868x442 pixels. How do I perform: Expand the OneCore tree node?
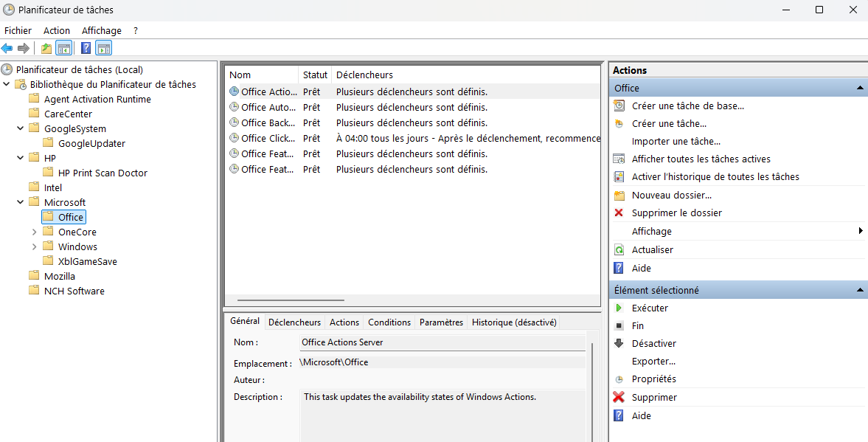click(x=35, y=232)
